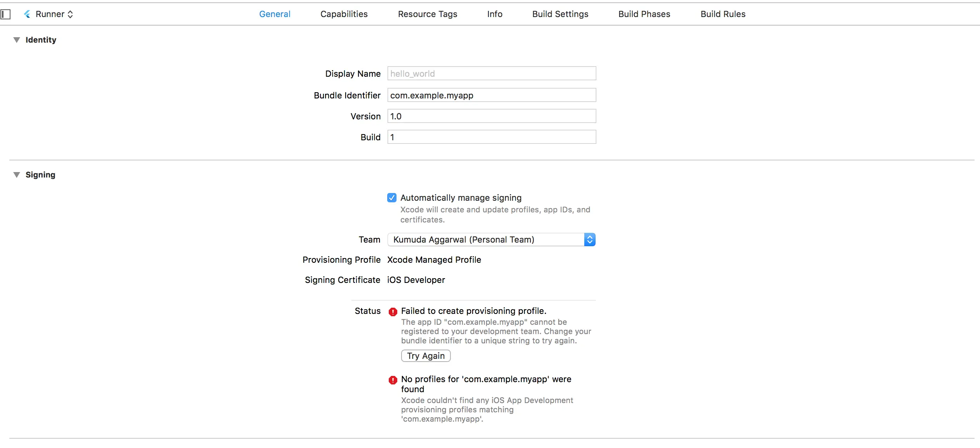
Task: Click the Bundle Identifier text field
Action: coord(491,95)
